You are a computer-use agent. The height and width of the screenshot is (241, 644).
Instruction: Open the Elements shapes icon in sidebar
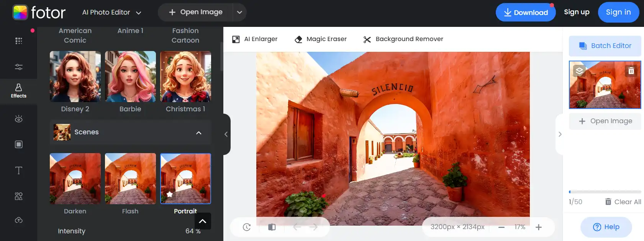[18, 196]
